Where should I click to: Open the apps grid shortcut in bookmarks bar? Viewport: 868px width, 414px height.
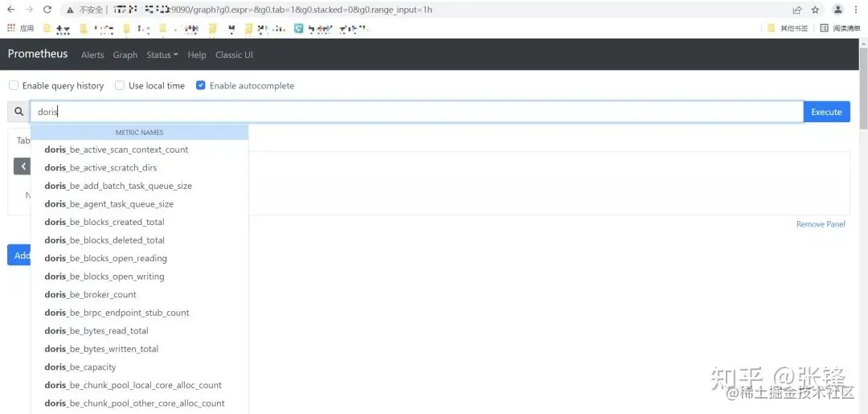coord(10,28)
